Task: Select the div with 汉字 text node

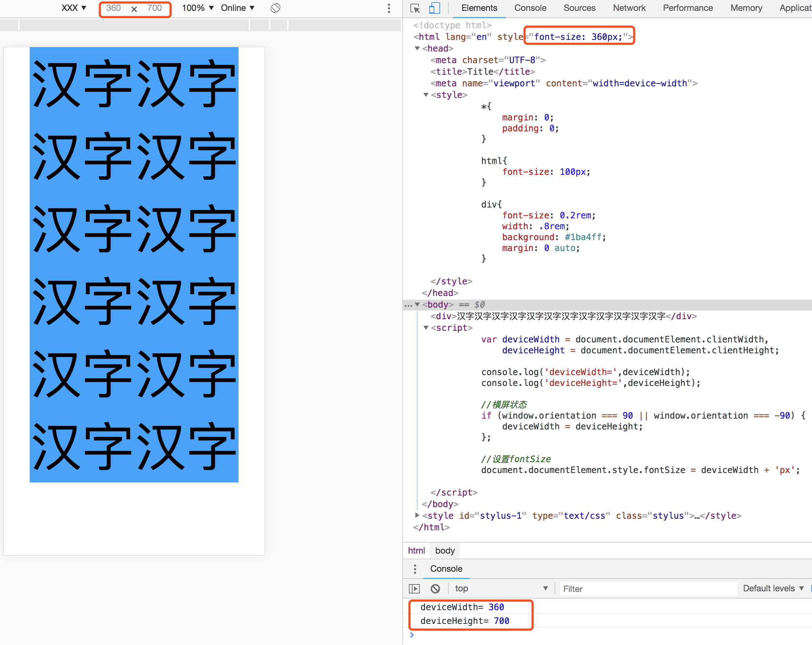Action: pyautogui.click(x=563, y=316)
